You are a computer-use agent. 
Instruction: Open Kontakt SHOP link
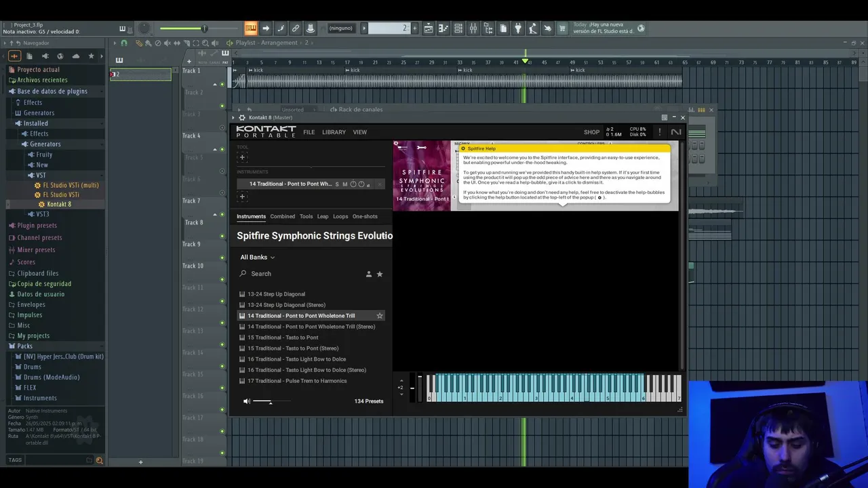(x=591, y=132)
